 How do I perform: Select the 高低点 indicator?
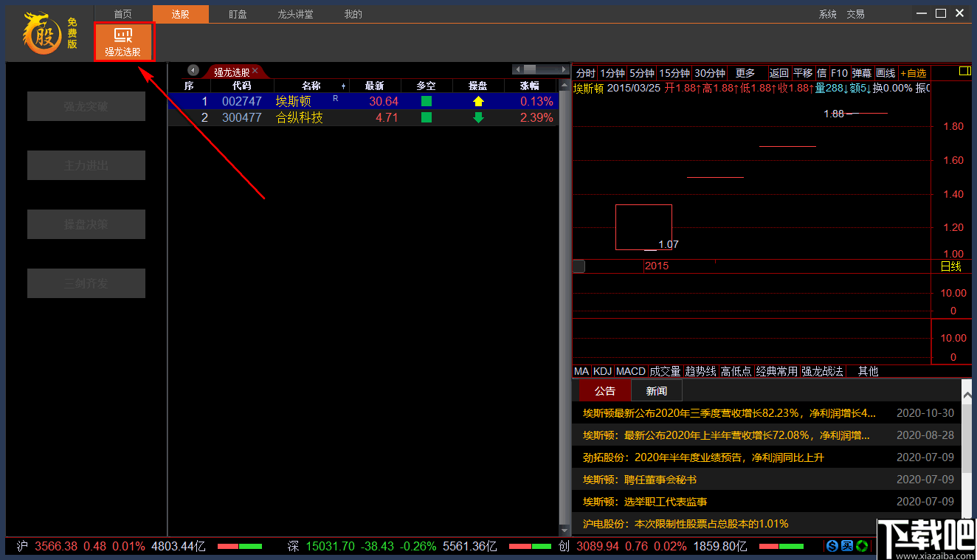736,371
